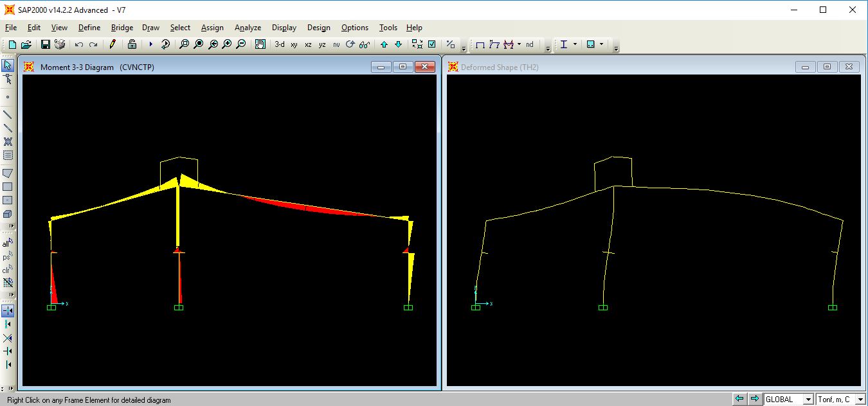Screen dimensions: 868x406
Task: Open the Define menu
Action: tap(89, 28)
